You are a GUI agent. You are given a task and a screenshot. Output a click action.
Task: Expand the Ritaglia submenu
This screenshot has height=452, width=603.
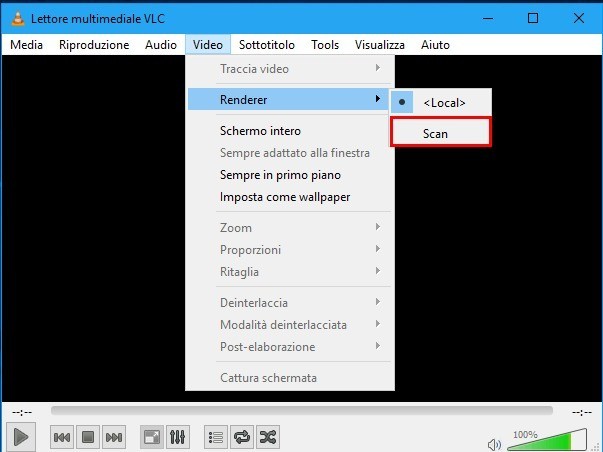tap(288, 271)
